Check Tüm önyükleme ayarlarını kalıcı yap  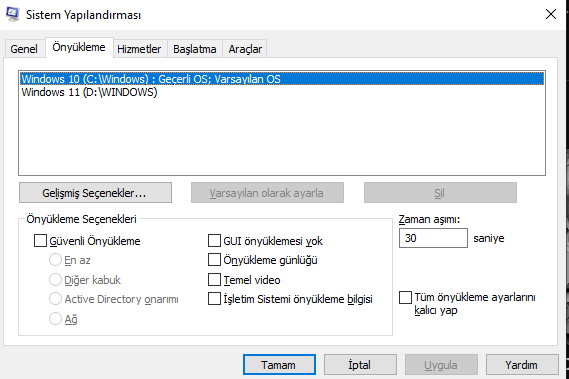(x=405, y=297)
